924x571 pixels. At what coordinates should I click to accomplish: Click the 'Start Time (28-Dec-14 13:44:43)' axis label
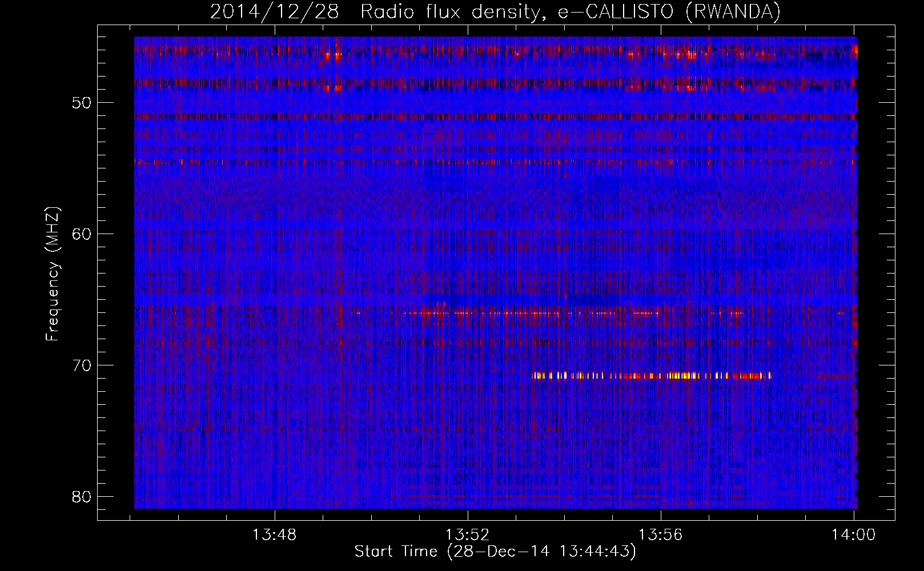tap(495, 552)
